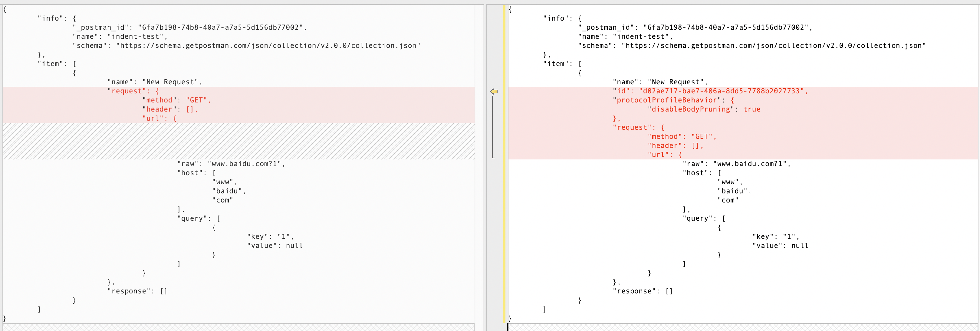The height and width of the screenshot is (331, 980).
Task: Click the copy-change arrow in the gutter
Action: pyautogui.click(x=494, y=92)
